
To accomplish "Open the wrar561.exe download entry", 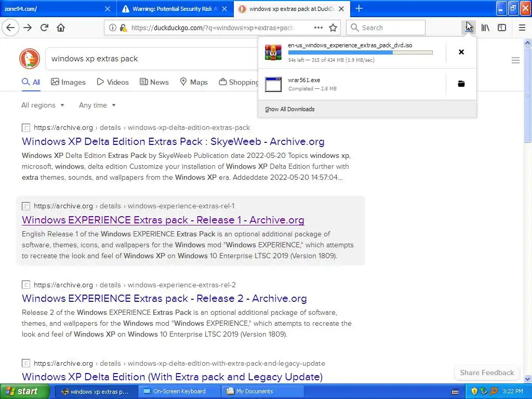I will (x=352, y=84).
